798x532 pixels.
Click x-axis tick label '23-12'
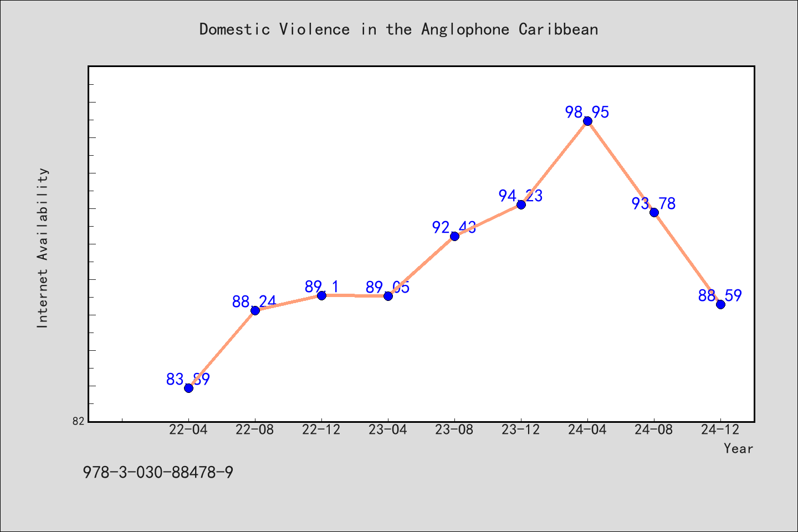521,430
